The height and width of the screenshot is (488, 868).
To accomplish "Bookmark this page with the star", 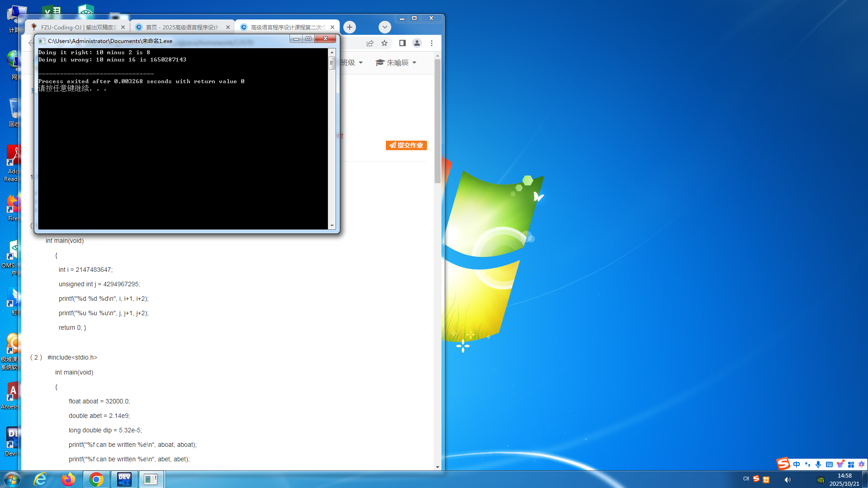I will [384, 43].
